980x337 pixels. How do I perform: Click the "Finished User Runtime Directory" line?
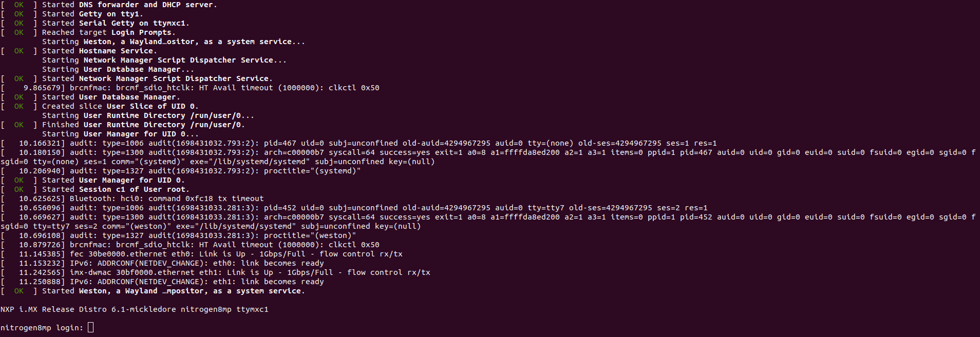click(143, 125)
